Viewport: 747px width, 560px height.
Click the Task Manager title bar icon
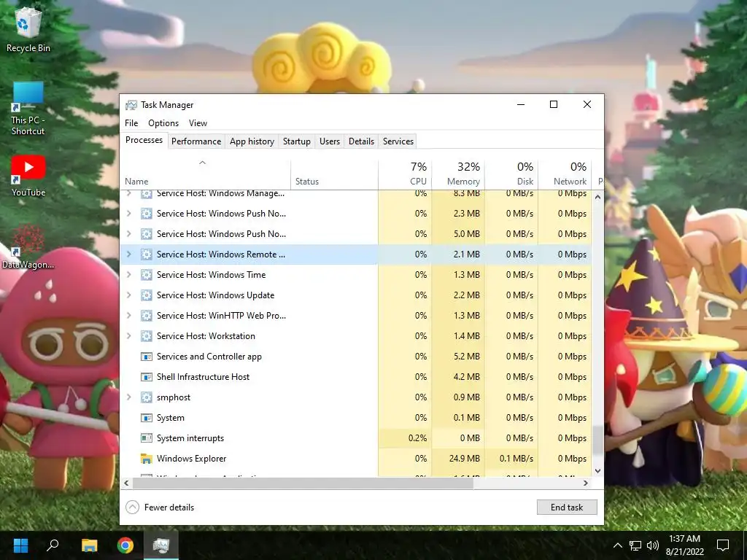point(131,105)
